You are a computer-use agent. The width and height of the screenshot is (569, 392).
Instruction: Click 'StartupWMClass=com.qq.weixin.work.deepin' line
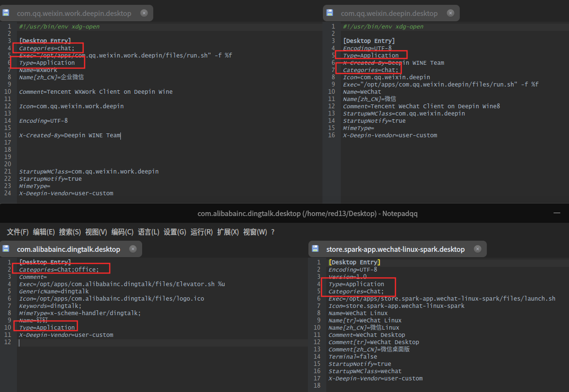tap(89, 171)
